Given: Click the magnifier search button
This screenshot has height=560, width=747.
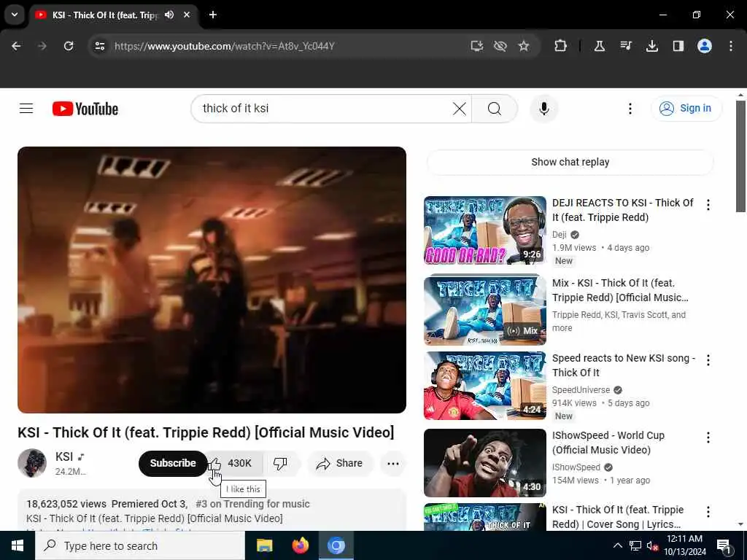Looking at the screenshot, I should (495, 109).
